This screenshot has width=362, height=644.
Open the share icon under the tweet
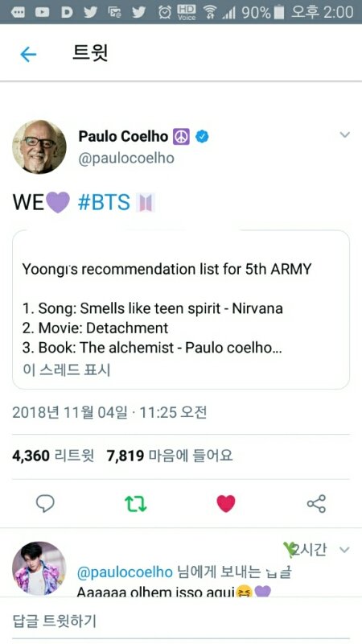(316, 504)
